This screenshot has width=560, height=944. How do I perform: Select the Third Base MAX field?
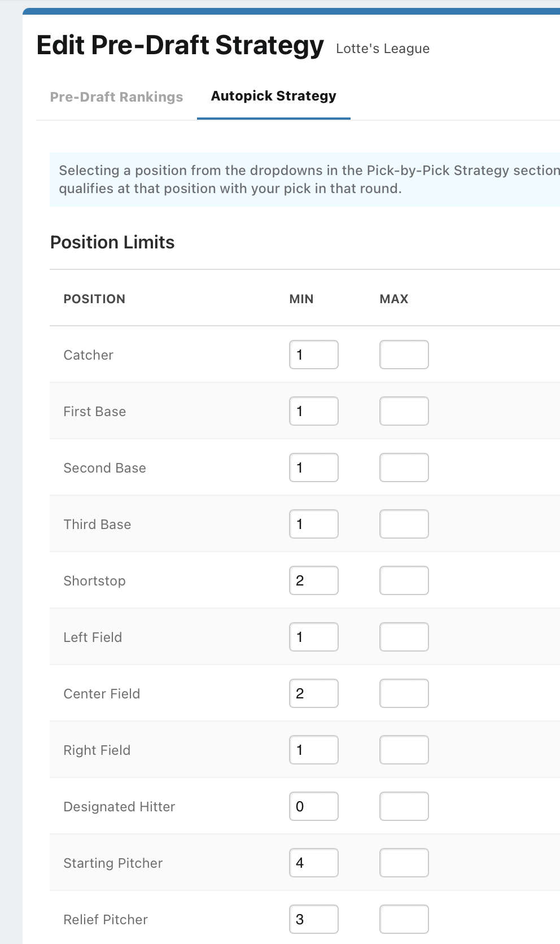click(x=404, y=524)
